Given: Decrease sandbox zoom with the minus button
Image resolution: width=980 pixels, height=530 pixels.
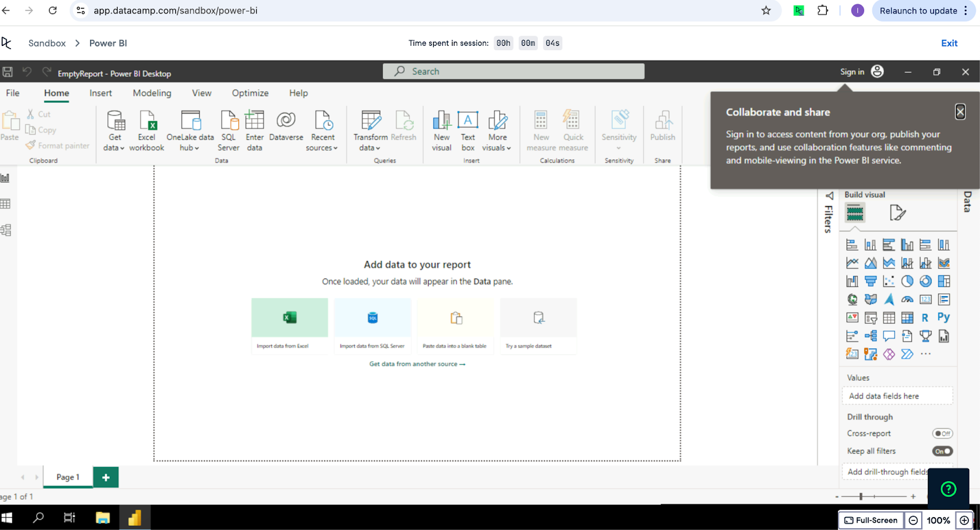Looking at the screenshot, I should 913,520.
